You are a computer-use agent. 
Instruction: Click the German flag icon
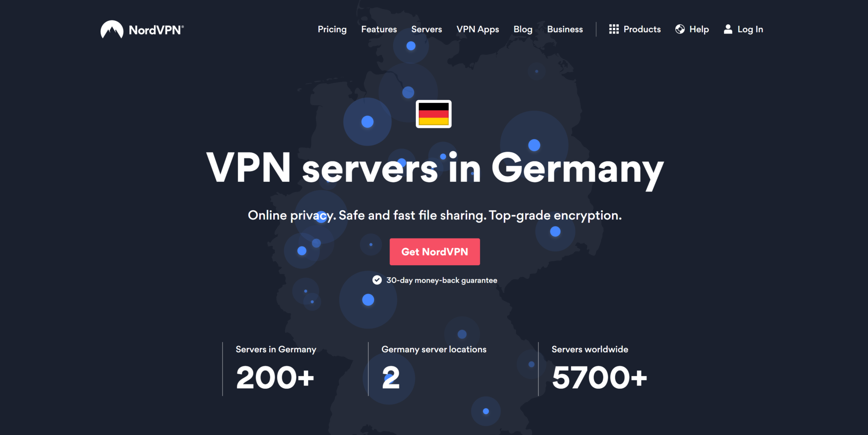(434, 114)
